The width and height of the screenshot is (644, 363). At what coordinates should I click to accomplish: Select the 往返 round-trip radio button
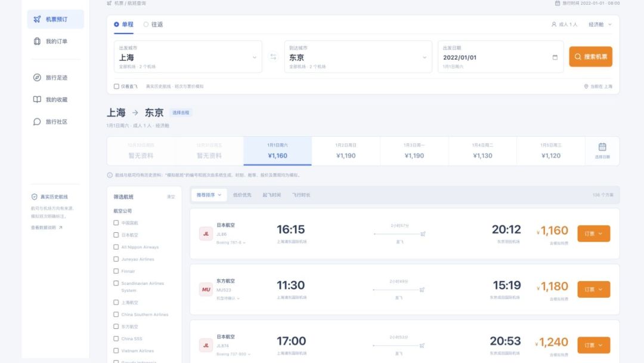pyautogui.click(x=146, y=24)
